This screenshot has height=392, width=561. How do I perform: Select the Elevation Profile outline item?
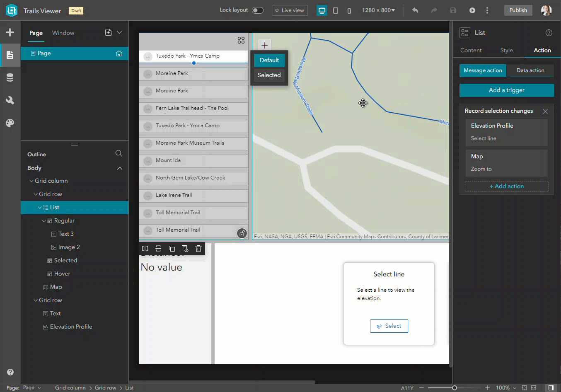(x=71, y=327)
